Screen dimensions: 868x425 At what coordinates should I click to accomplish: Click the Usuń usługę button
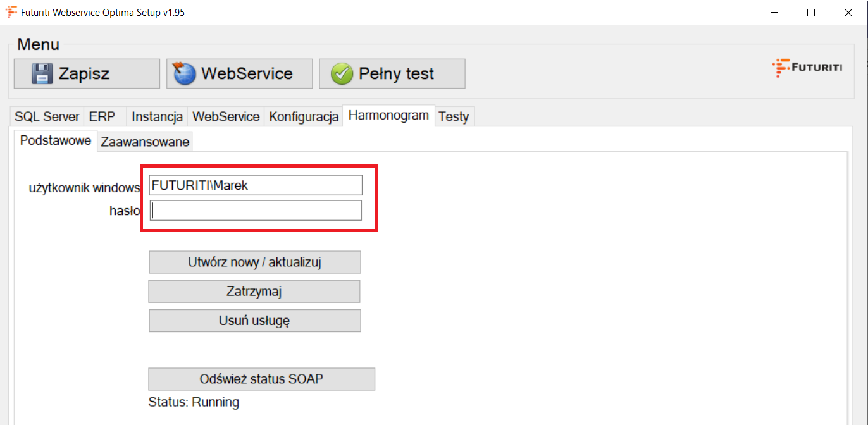pyautogui.click(x=254, y=321)
